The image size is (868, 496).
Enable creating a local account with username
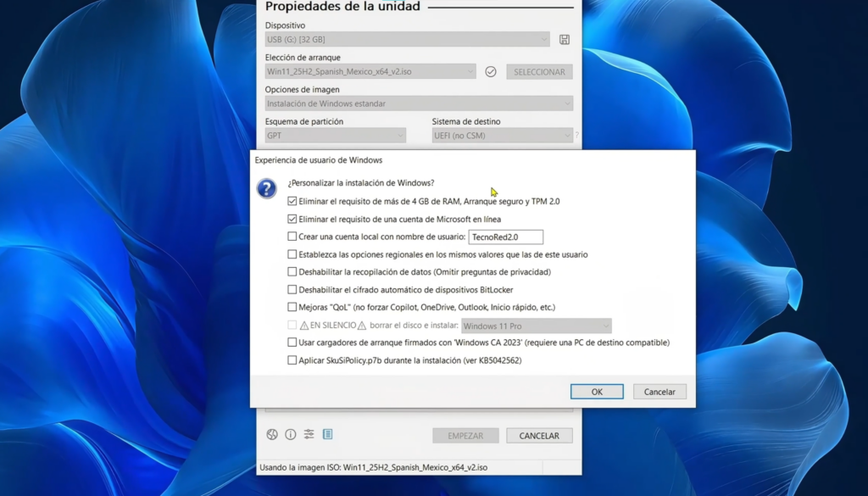pos(292,237)
